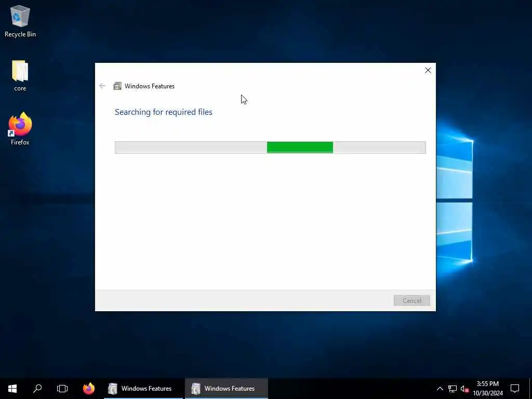Click the Searching for required files heading
The width and height of the screenshot is (532, 399).
coord(164,112)
